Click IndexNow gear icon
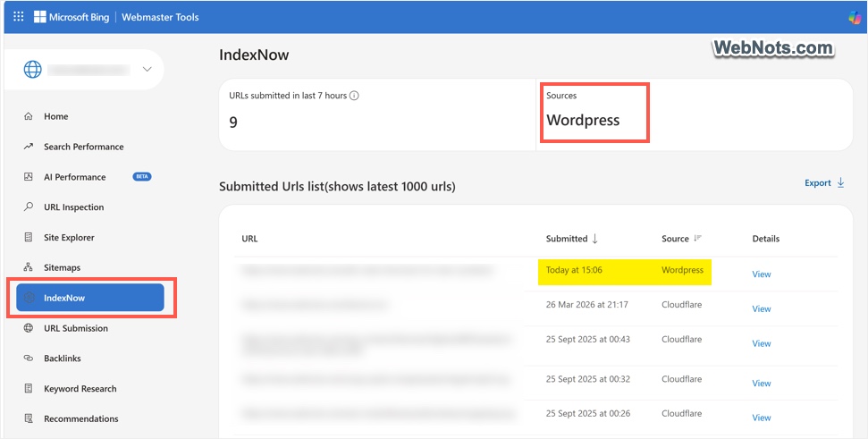 (29, 298)
